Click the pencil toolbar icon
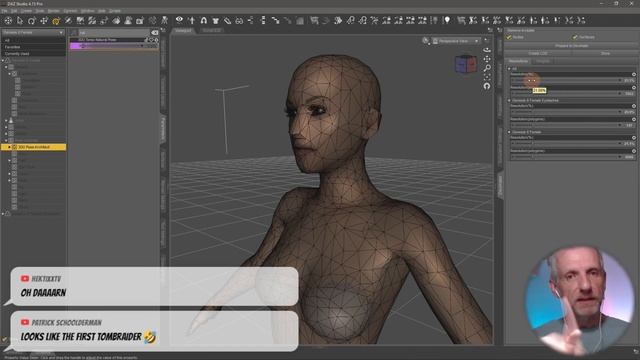The height and width of the screenshot is (360, 640). click(227, 20)
